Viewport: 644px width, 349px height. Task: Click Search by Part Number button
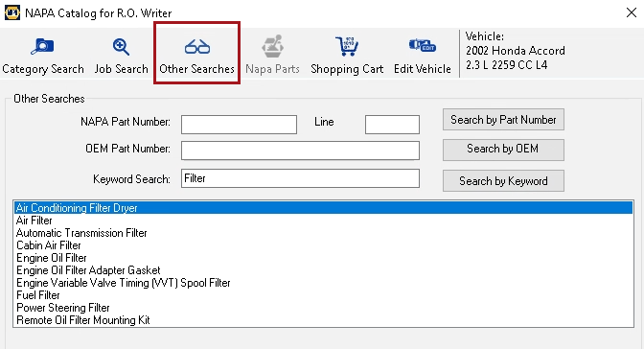pyautogui.click(x=503, y=120)
